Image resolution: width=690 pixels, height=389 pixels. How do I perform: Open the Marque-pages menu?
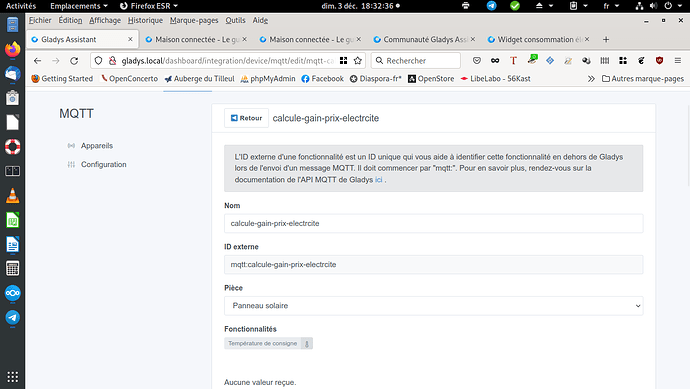pos(194,20)
